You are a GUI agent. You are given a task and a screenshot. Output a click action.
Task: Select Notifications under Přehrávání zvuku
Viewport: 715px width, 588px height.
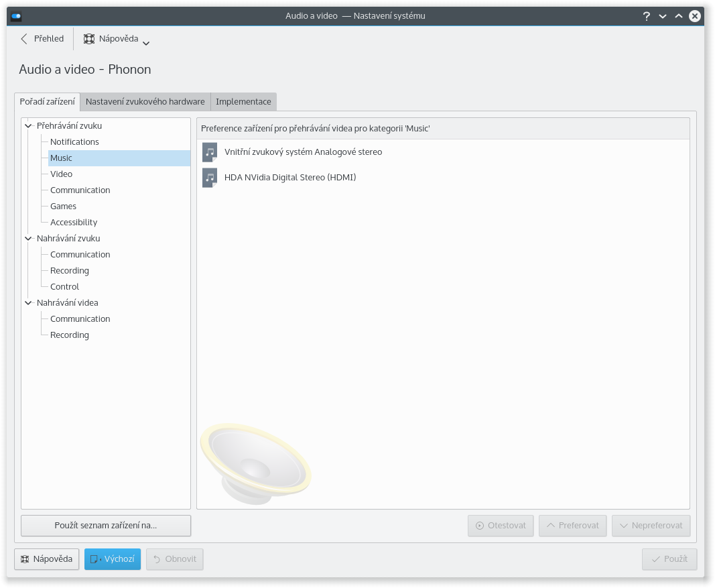point(74,141)
